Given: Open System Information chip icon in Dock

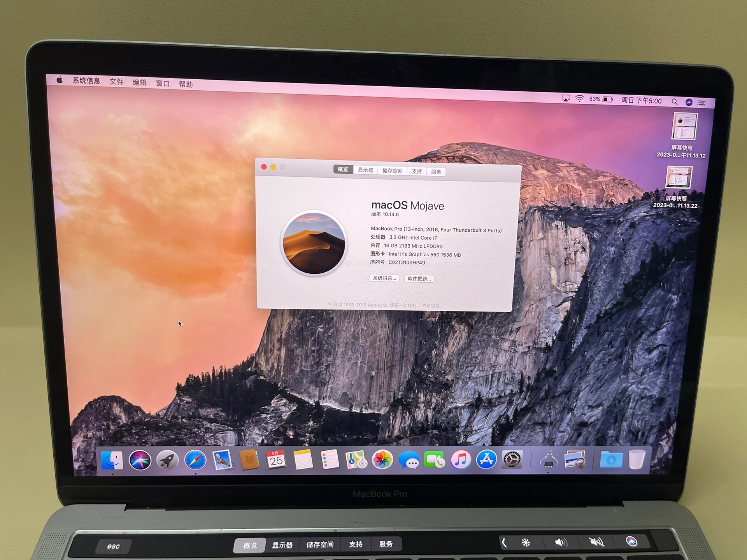Looking at the screenshot, I should point(549,459).
